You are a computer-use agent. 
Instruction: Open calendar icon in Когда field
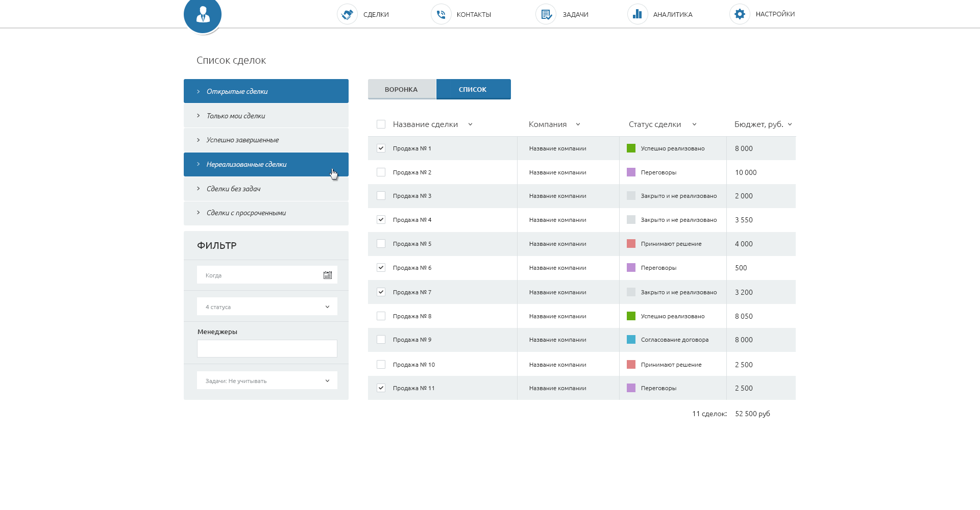click(x=328, y=275)
